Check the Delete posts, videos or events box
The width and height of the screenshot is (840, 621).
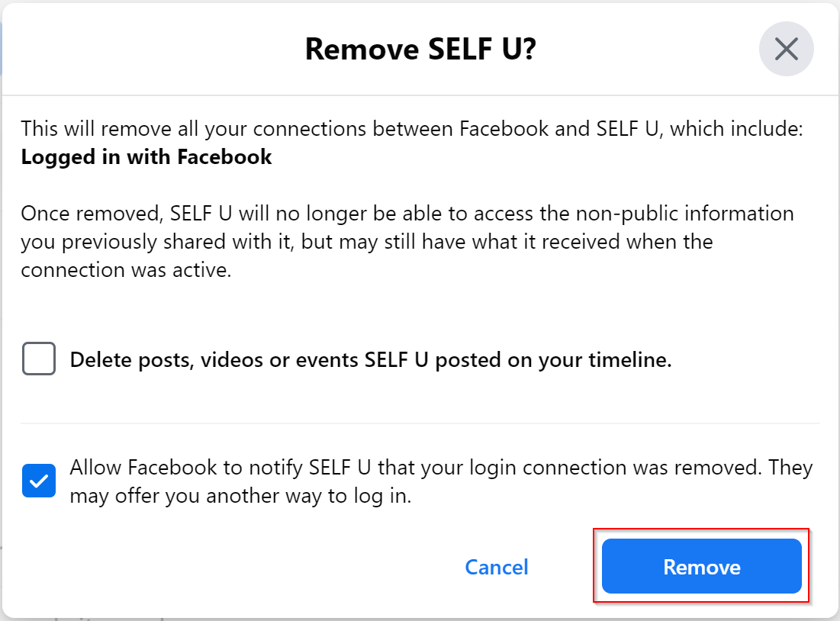[39, 359]
